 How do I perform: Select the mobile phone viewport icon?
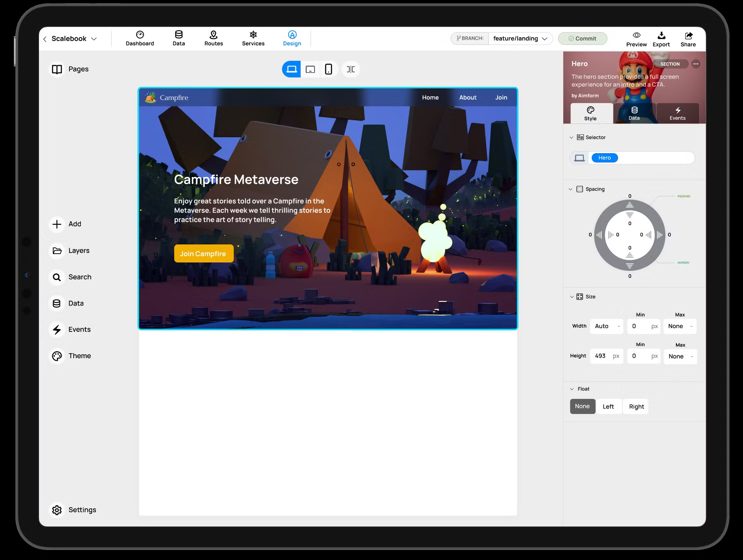tap(329, 69)
